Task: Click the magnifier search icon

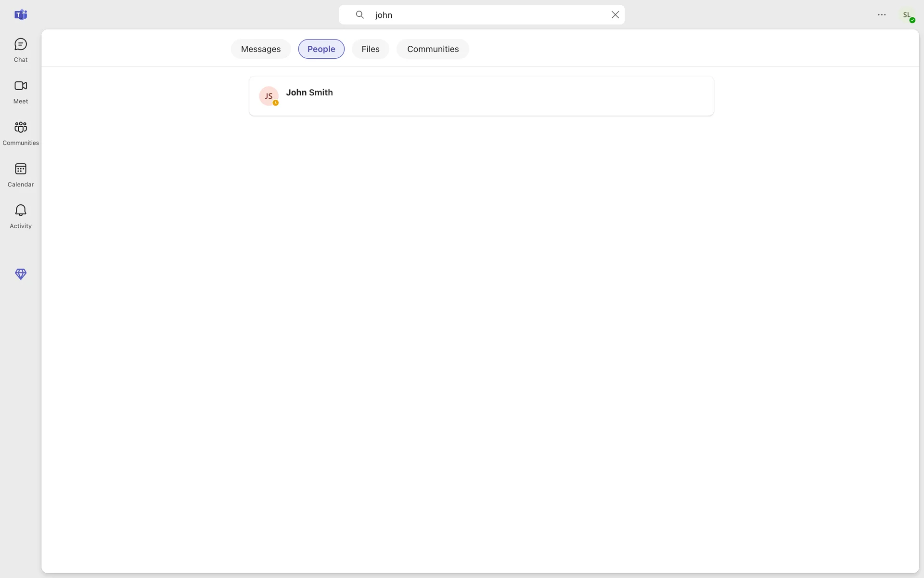Action: click(x=359, y=15)
